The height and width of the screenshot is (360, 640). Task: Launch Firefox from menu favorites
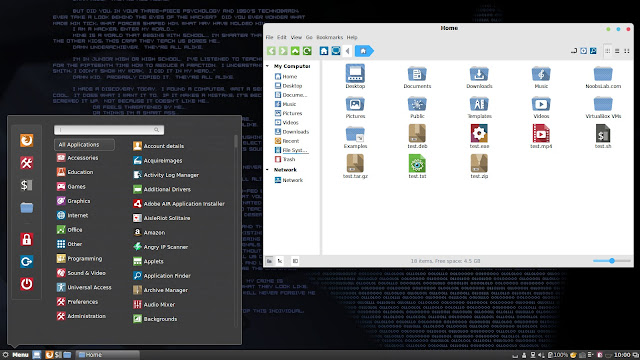pos(27,140)
